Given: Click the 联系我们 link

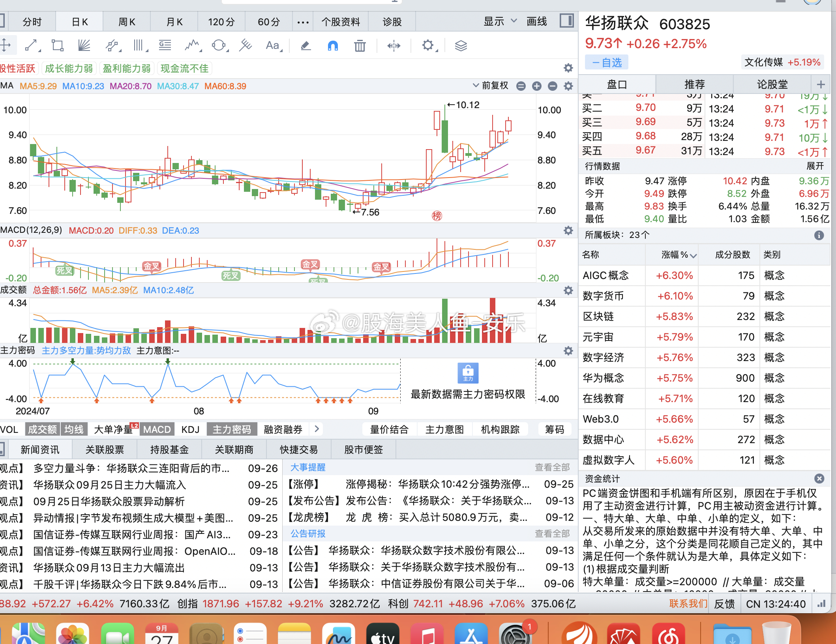Looking at the screenshot, I should (688, 604).
